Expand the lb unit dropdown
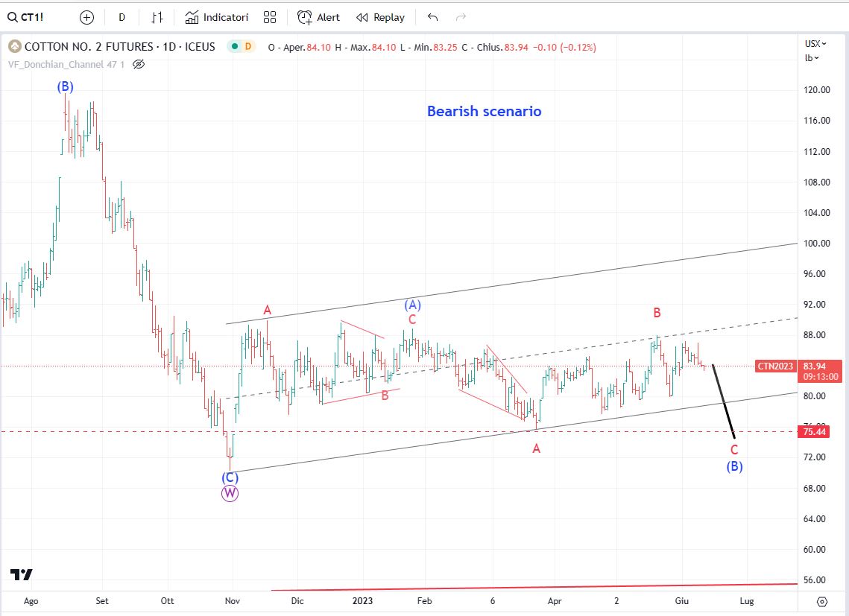The image size is (849, 616). 812,57
